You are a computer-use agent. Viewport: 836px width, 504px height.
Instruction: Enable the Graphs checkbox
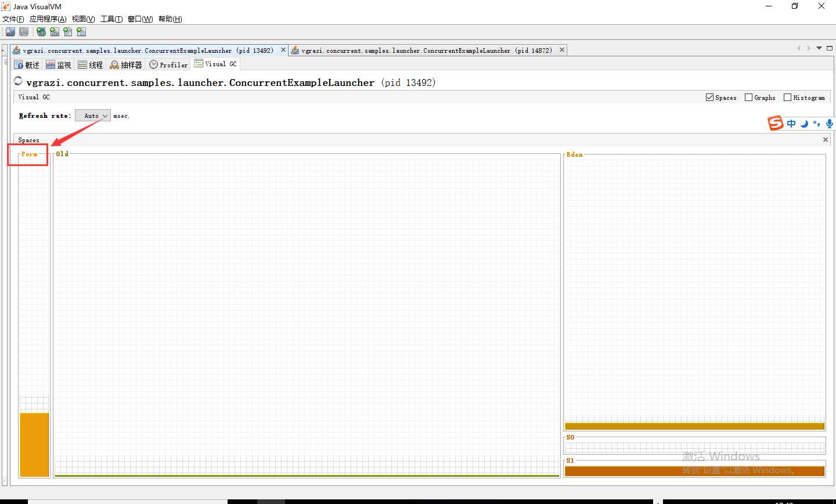[x=748, y=98]
